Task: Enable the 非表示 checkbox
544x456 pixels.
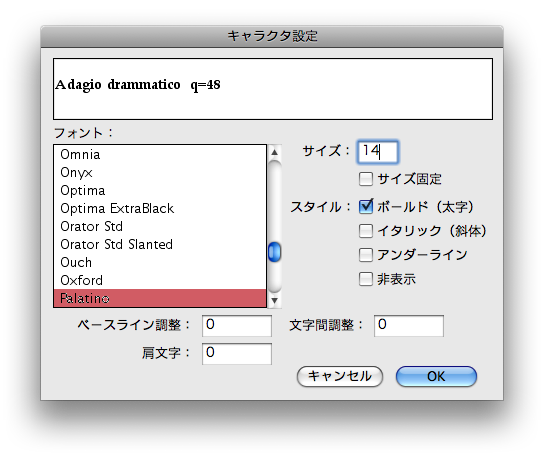Action: click(366, 279)
